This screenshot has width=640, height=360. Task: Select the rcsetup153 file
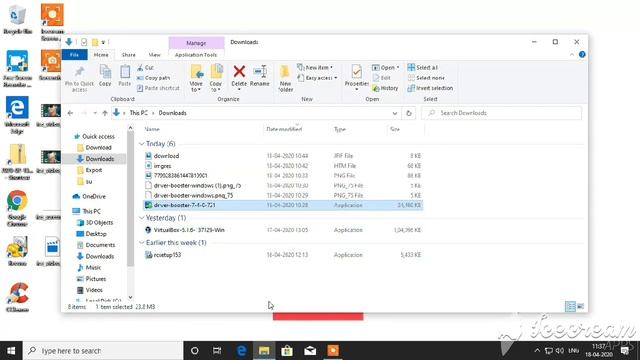pos(283,255)
